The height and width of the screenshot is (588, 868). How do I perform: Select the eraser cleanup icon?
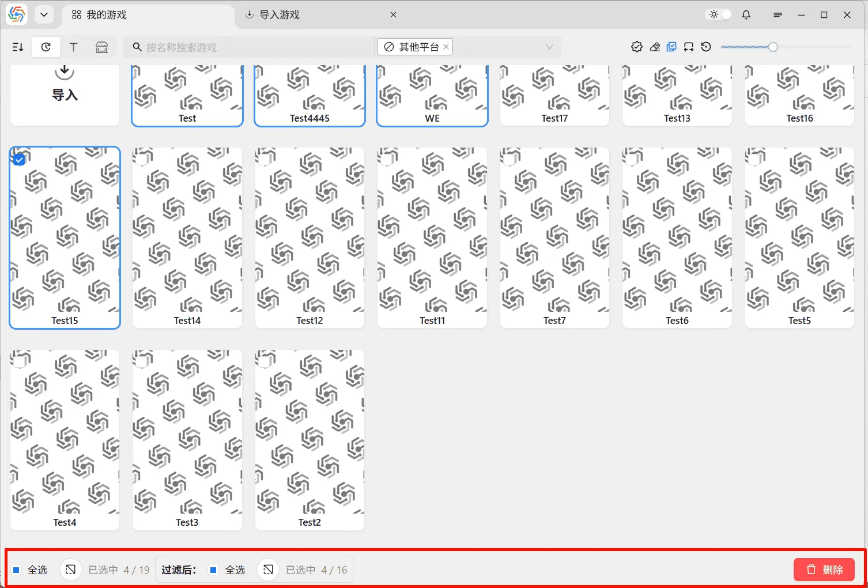click(x=655, y=47)
